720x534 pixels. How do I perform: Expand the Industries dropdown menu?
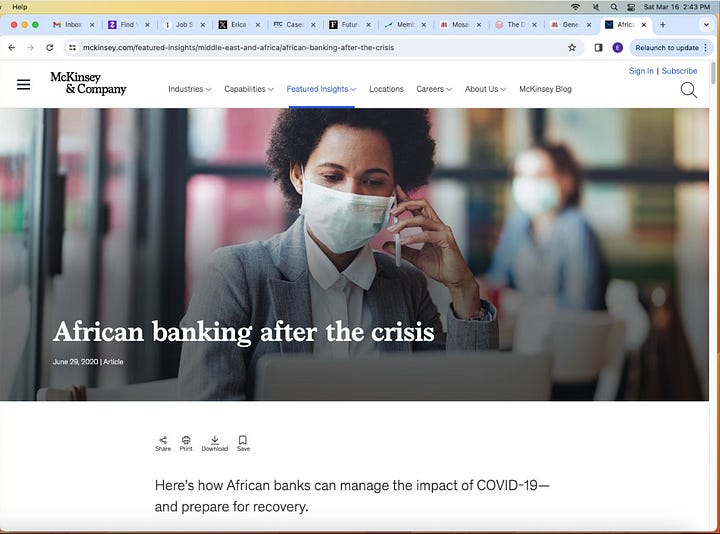(190, 89)
